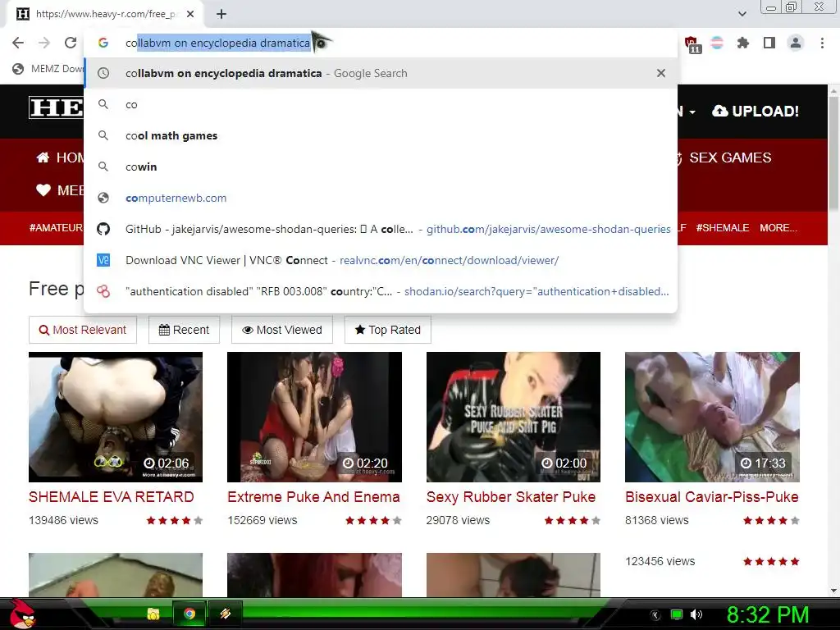This screenshot has width=840, height=630.
Task: Click the UPLOAD! button
Action: tap(756, 111)
